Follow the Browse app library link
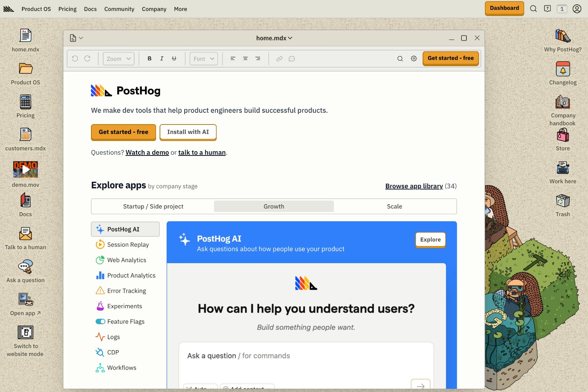 pos(414,186)
